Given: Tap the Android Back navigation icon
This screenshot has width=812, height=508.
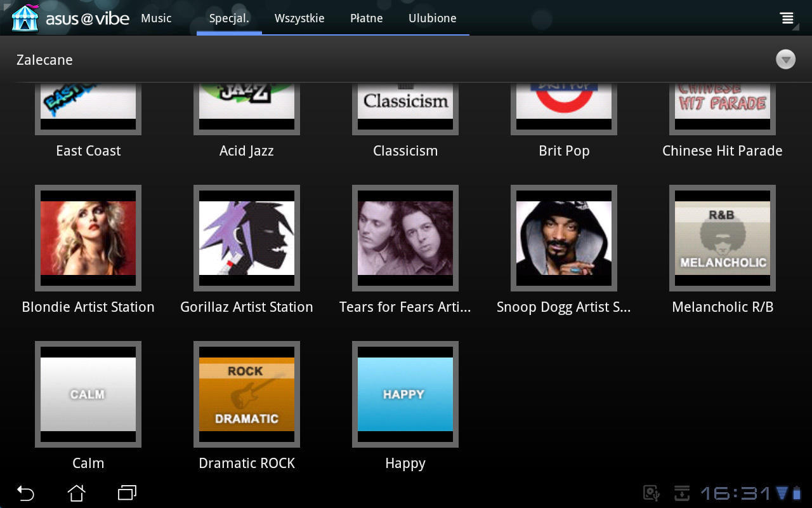Looking at the screenshot, I should (x=25, y=493).
